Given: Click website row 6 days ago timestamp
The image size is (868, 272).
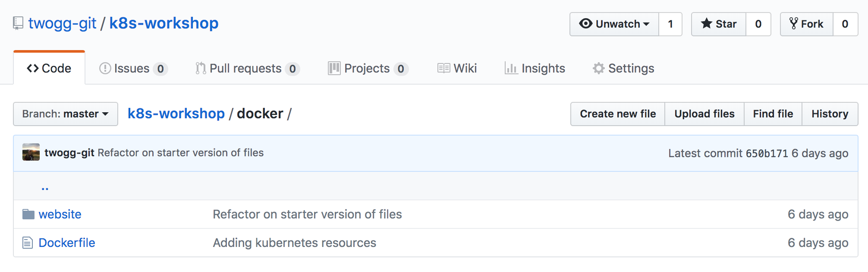Looking at the screenshot, I should point(818,214).
